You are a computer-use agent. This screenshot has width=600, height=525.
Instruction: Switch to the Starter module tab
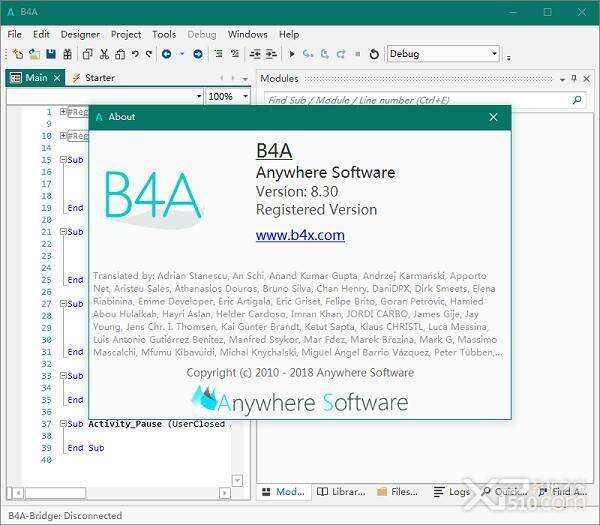click(x=94, y=78)
